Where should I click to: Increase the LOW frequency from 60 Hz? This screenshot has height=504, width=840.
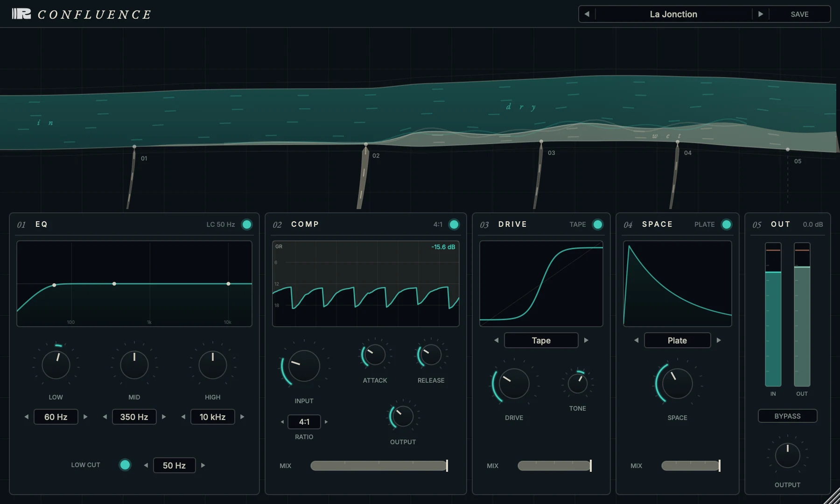[85, 417]
